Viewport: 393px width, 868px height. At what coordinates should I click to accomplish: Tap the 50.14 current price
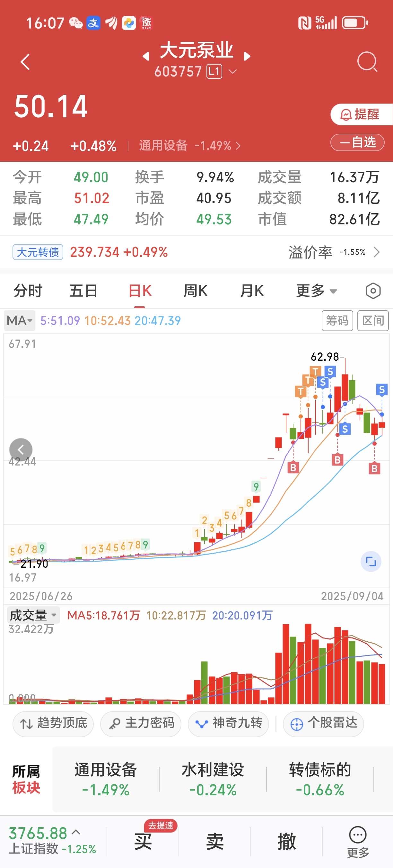pyautogui.click(x=51, y=106)
